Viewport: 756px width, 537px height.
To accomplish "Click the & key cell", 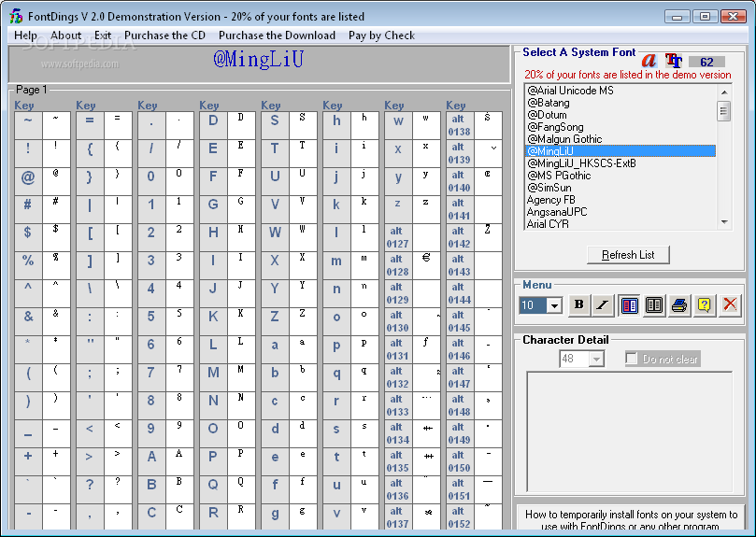I will (28, 320).
